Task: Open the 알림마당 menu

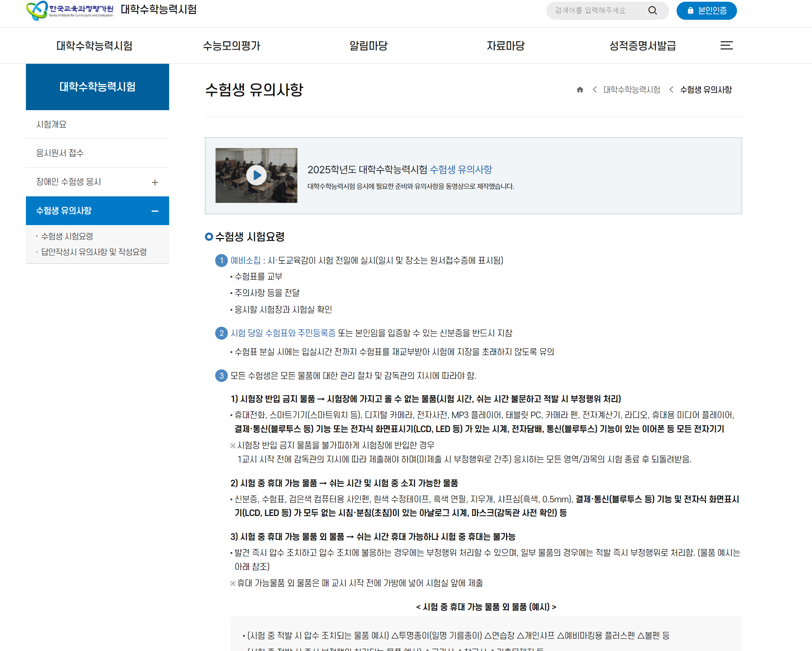Action: (x=368, y=46)
